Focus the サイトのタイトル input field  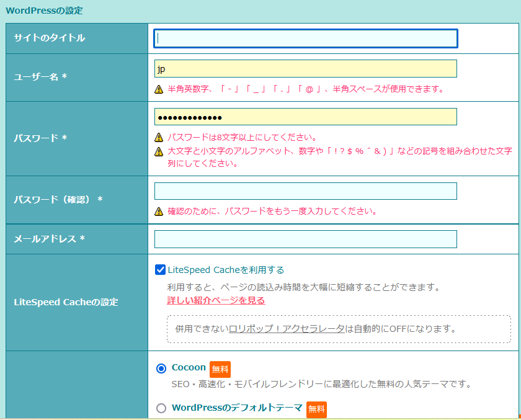click(x=306, y=38)
